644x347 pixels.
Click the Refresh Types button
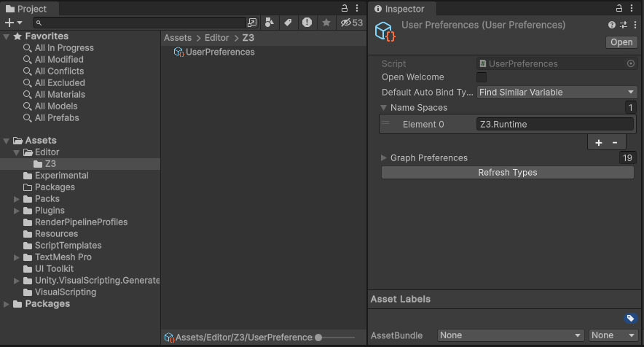point(507,173)
